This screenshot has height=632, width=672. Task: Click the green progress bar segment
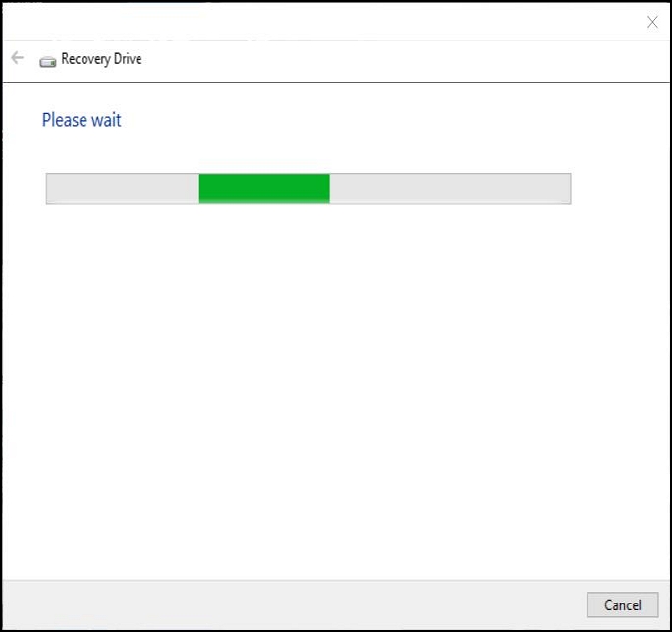264,189
